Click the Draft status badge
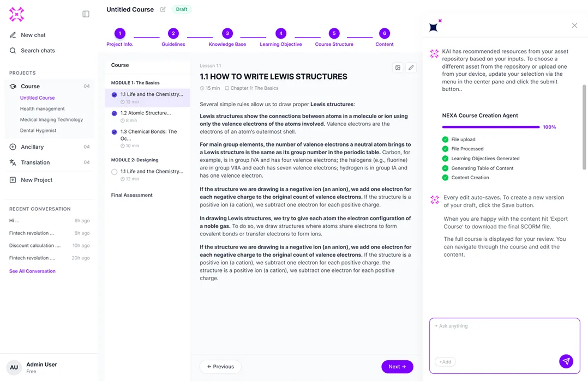Screen dimensions: 588x382 click(182, 9)
